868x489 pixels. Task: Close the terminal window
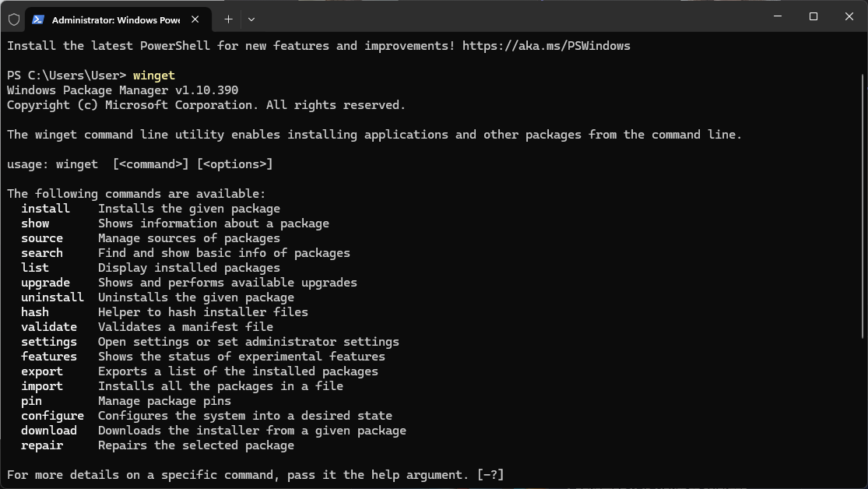tap(849, 16)
